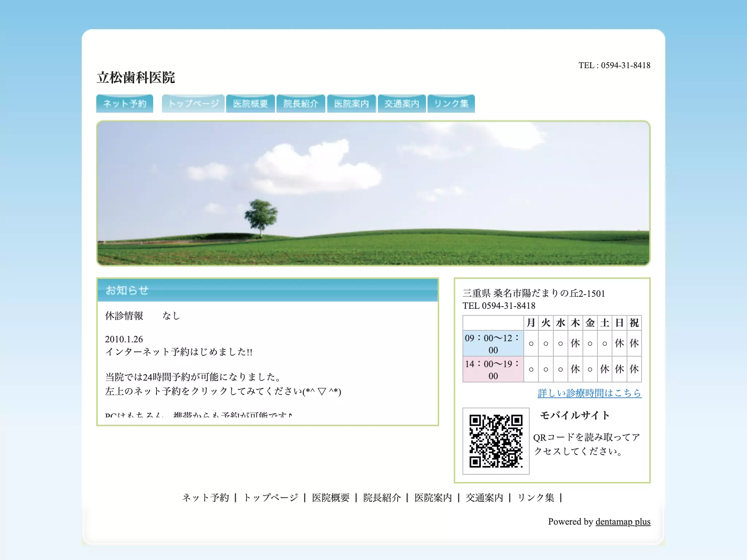The image size is (747, 560).
Task: Click the 祝 column header
Action: [x=634, y=323]
